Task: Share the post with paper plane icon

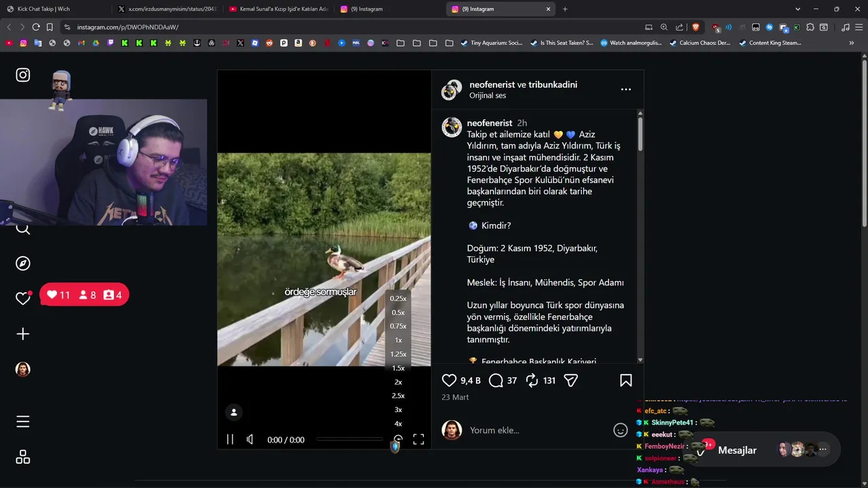Action: pos(571,380)
